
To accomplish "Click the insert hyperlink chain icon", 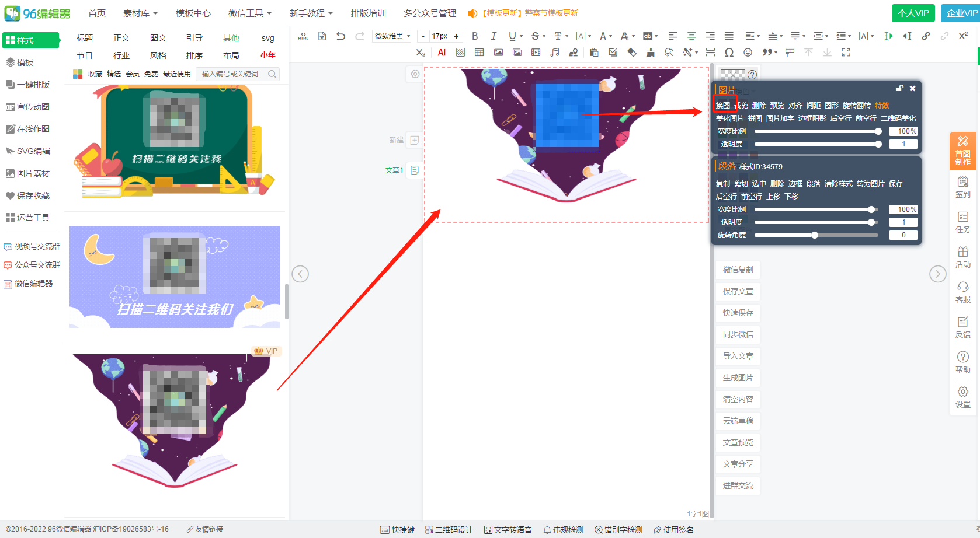I will pyautogui.click(x=926, y=36).
